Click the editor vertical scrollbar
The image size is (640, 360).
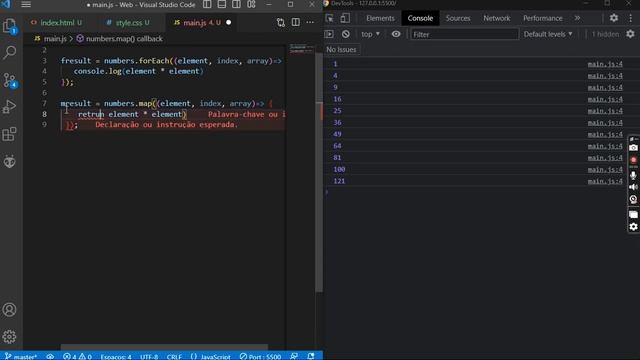click(x=319, y=171)
